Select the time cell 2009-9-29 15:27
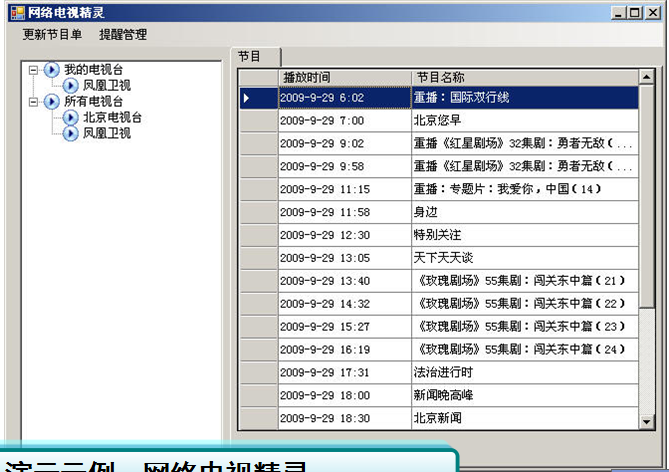This screenshot has width=669, height=472. click(x=345, y=327)
